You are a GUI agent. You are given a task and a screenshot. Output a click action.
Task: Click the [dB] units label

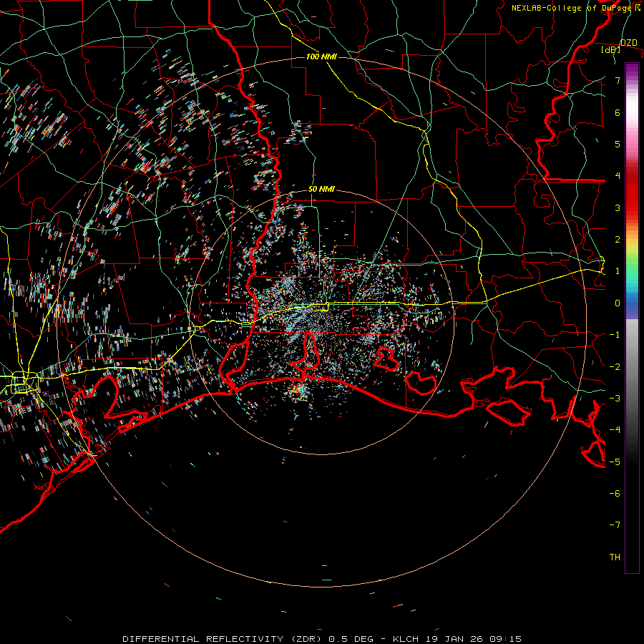pos(610,49)
